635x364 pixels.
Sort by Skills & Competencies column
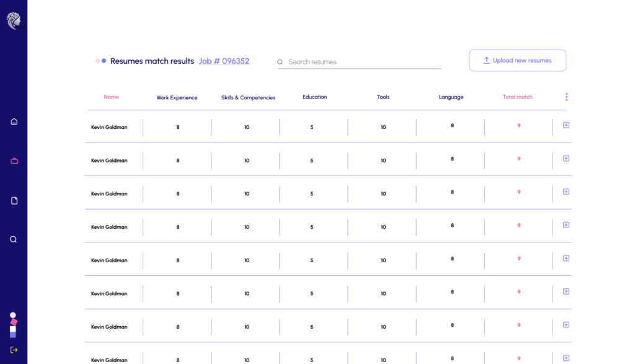[x=248, y=98]
